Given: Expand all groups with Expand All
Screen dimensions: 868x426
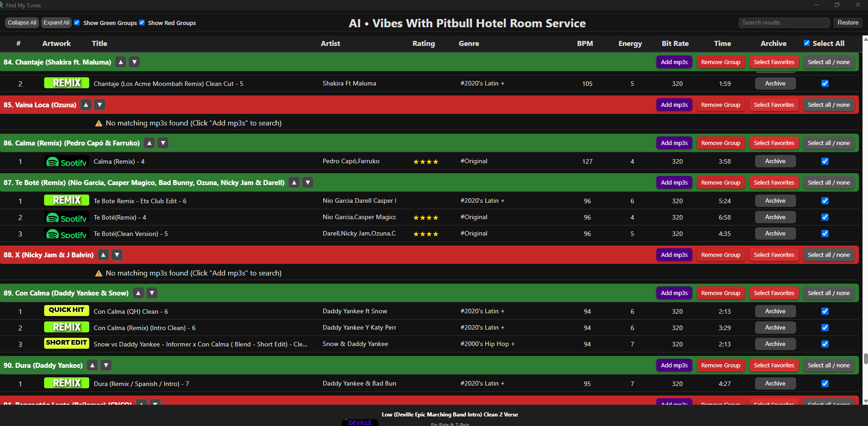Looking at the screenshot, I should pyautogui.click(x=56, y=23).
